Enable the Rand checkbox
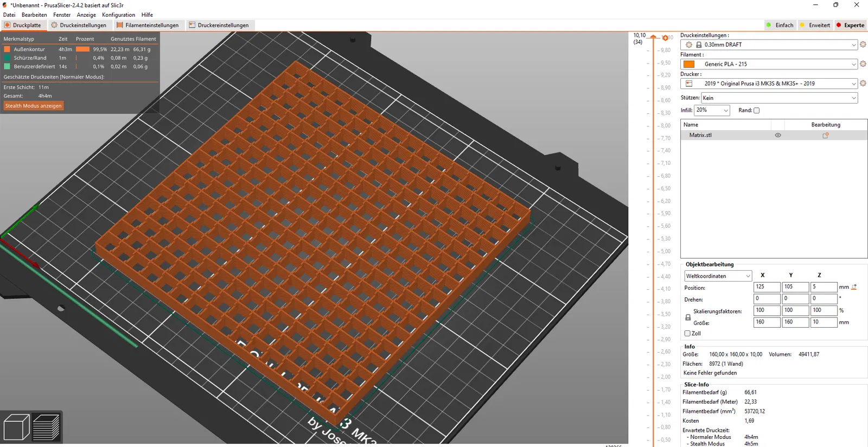868x447 pixels. [x=756, y=110]
